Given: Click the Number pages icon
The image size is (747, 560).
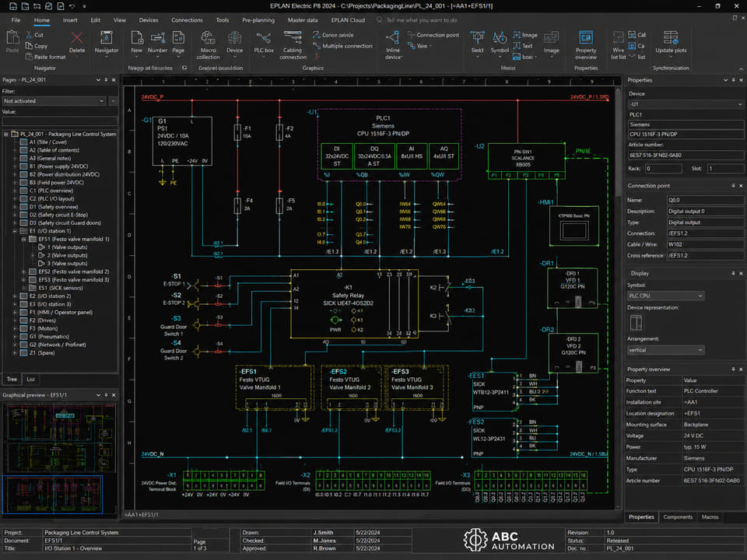Looking at the screenshot, I should [157, 37].
